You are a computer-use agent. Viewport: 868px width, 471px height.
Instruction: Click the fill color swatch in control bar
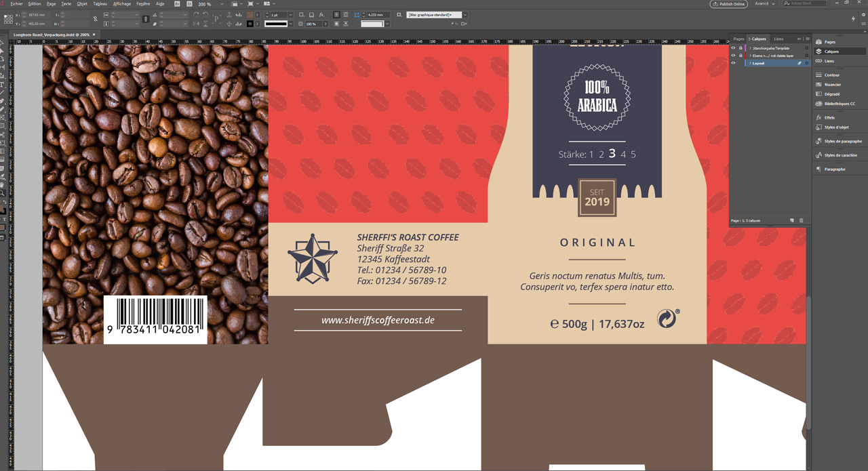pyautogui.click(x=250, y=14)
